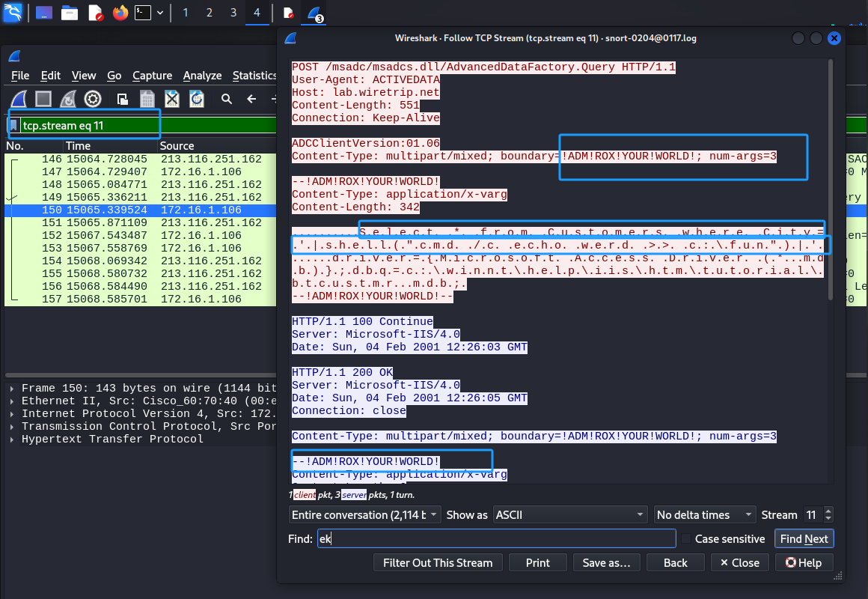Open the file manager from taskbar
This screenshot has height=599, width=868.
click(x=69, y=13)
